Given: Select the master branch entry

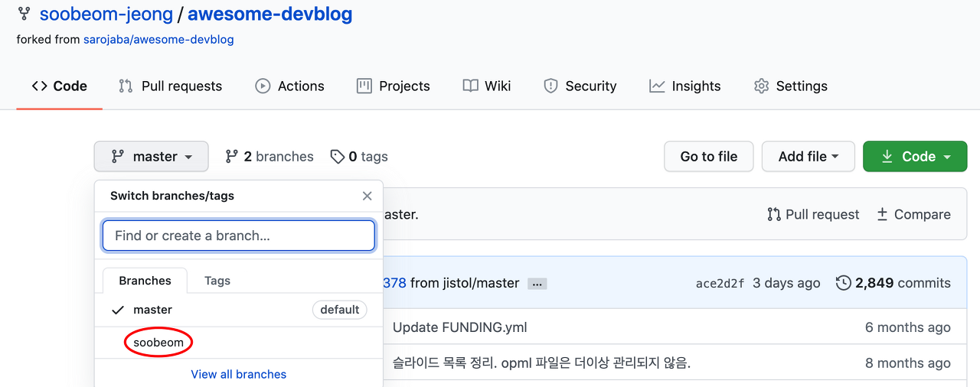Looking at the screenshot, I should (x=239, y=310).
